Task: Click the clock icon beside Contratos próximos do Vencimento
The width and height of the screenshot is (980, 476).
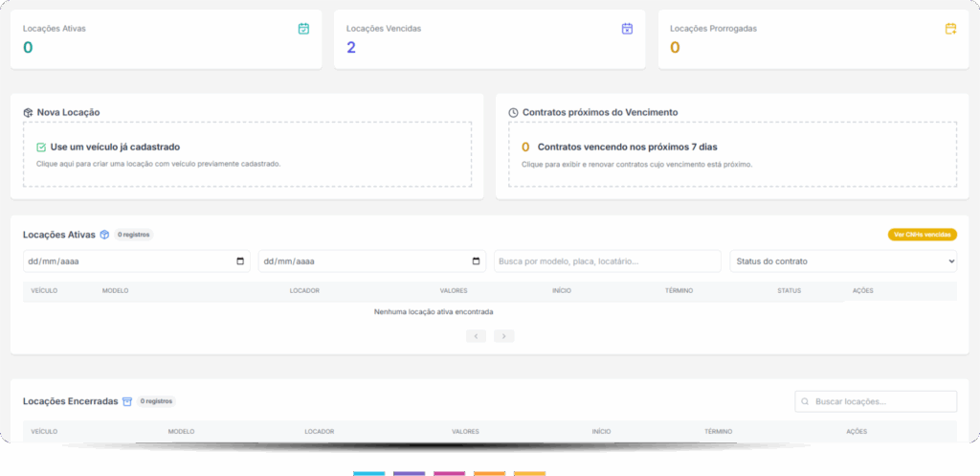Action: coord(514,112)
